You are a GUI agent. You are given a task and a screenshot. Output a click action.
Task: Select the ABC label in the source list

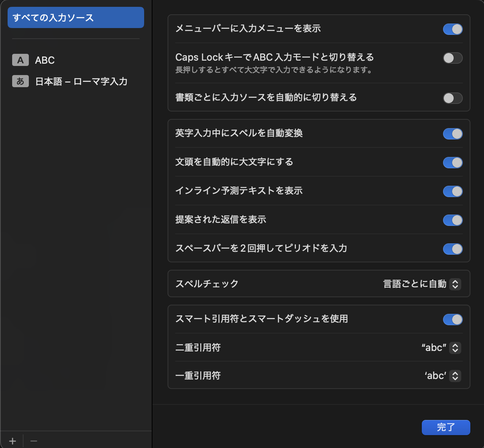(x=45, y=60)
